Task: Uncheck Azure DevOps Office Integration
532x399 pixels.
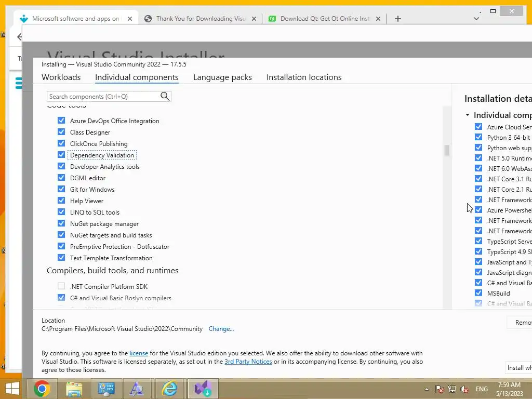Action: coord(61,121)
